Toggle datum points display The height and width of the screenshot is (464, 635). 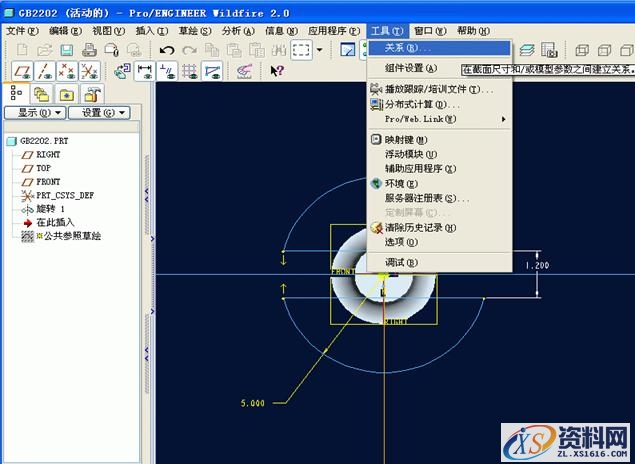[67, 71]
